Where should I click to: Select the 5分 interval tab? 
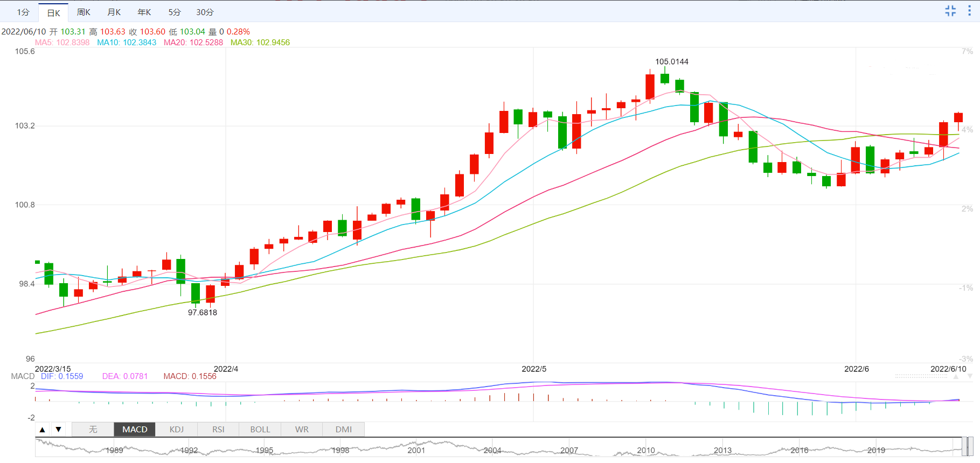point(175,12)
